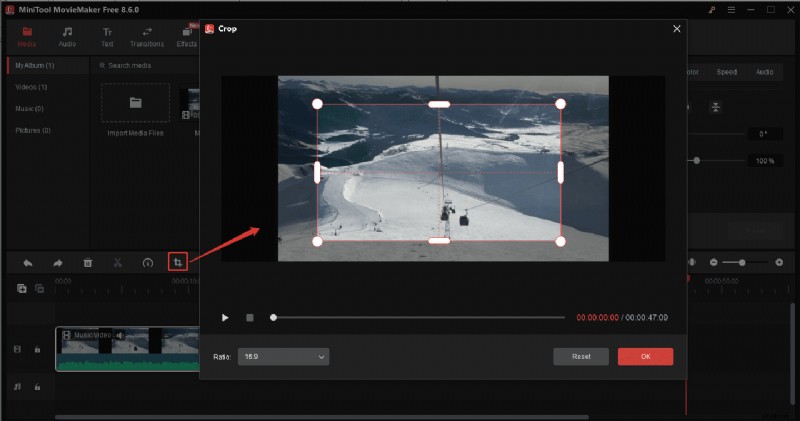Toggle lock on the video track
The height and width of the screenshot is (421, 800).
coord(37,350)
